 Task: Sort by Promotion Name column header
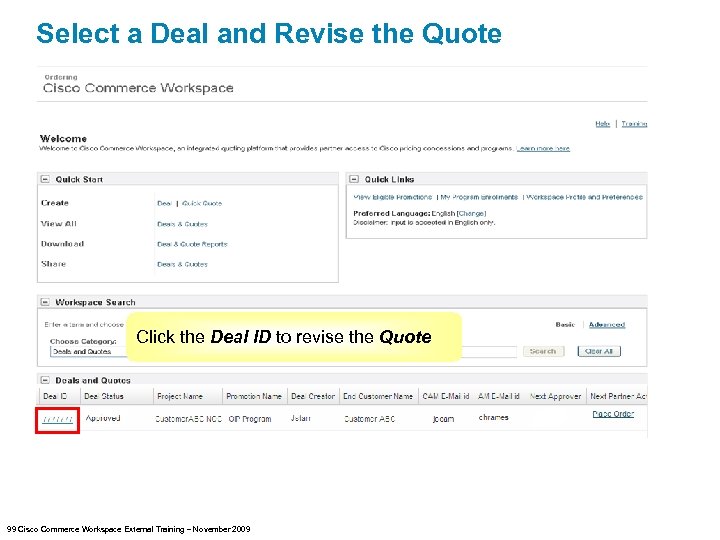coord(254,396)
